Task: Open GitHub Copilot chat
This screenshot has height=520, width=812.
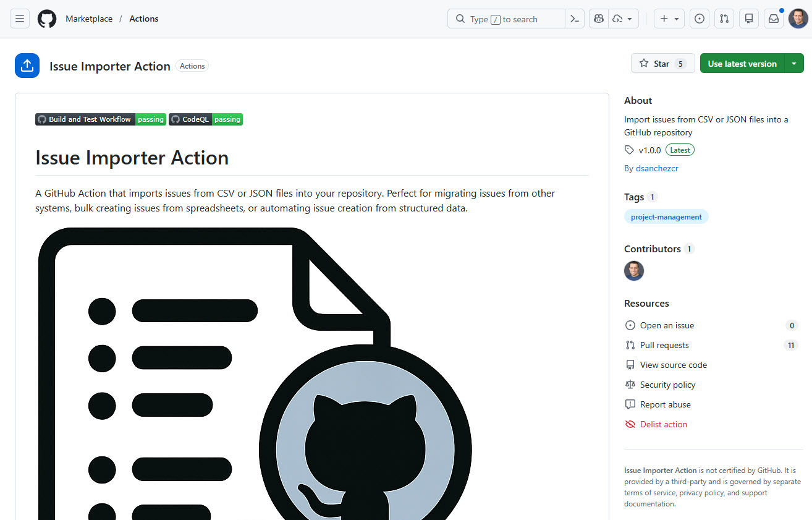Action: click(x=598, y=19)
